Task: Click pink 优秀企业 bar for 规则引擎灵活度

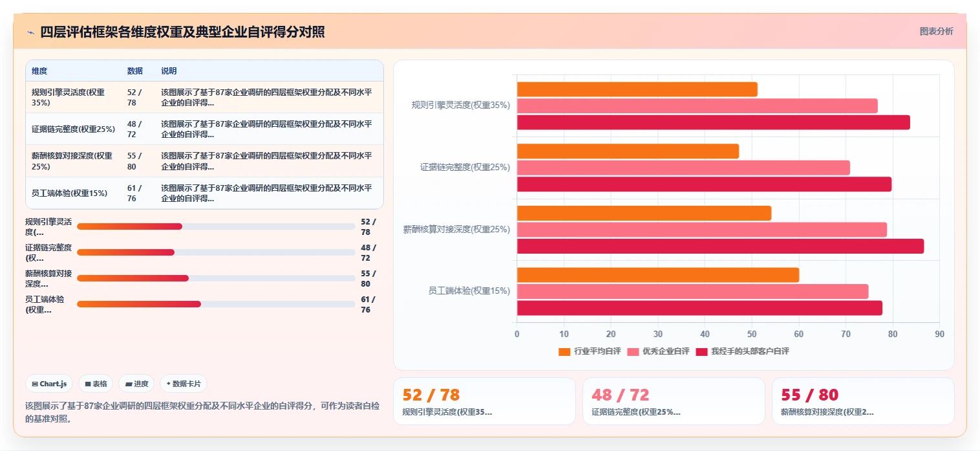Action: [697, 105]
